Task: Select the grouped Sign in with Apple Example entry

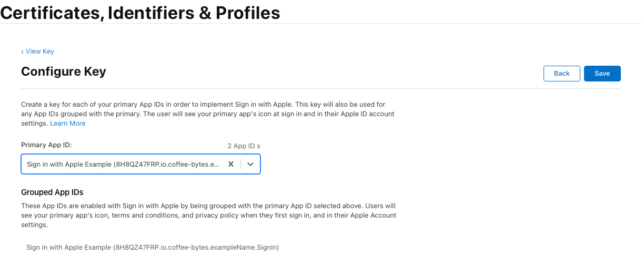Action: [x=152, y=247]
